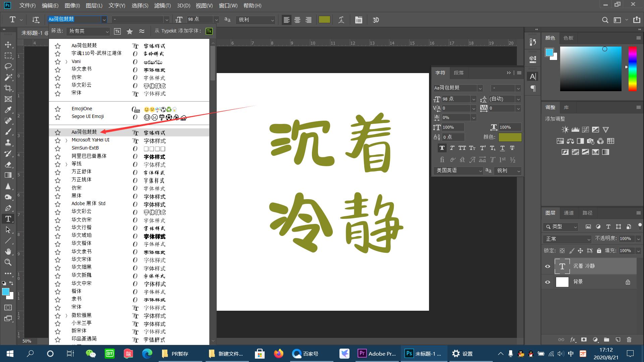Open the 3D button in options bar

click(375, 20)
